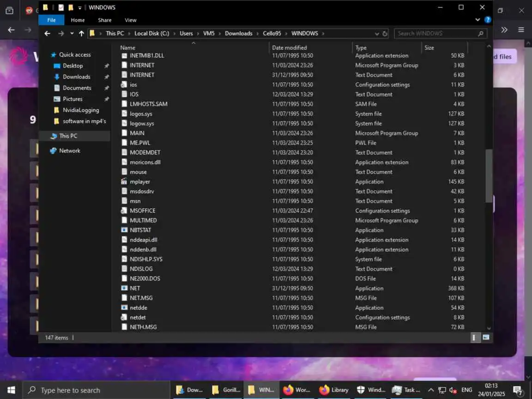The width and height of the screenshot is (532, 399).
Task: Click the Downloads breadcrumb segment
Action: click(238, 33)
